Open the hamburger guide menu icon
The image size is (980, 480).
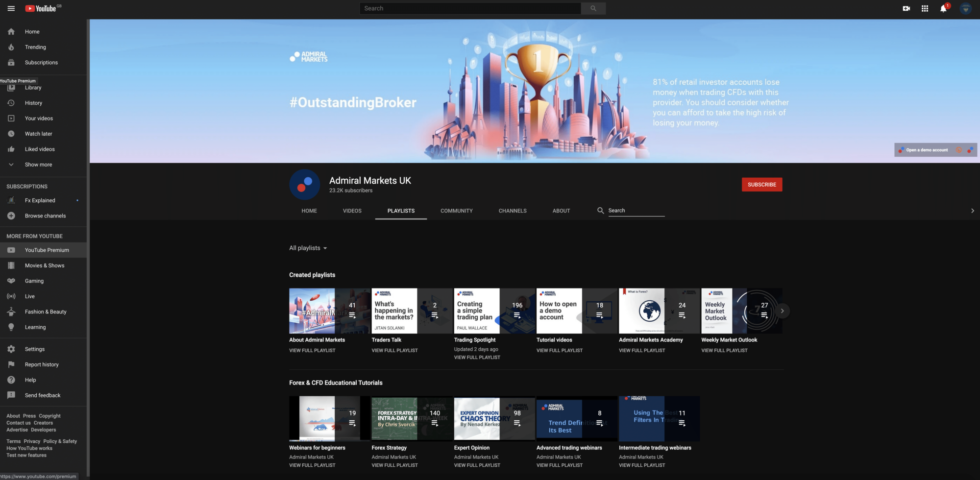[11, 8]
